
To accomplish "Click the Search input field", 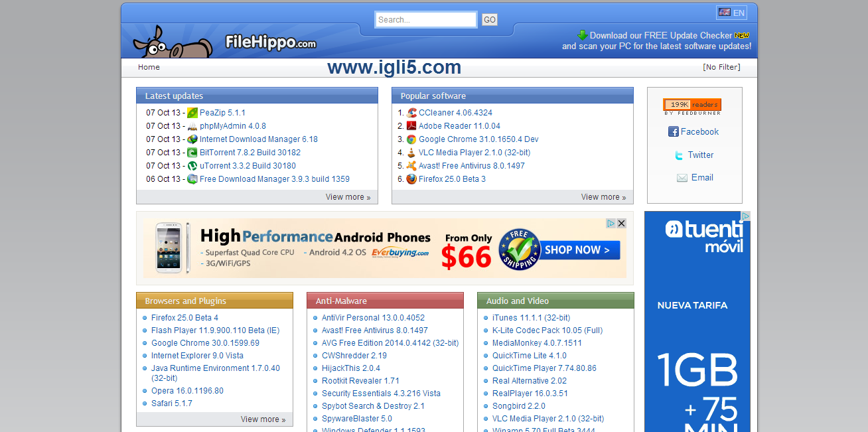I will [x=425, y=20].
